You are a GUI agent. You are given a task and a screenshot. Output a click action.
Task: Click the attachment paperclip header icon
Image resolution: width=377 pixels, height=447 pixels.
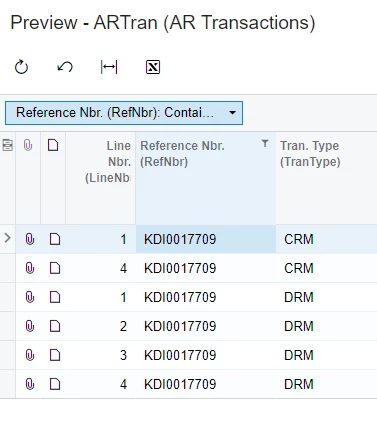[28, 145]
